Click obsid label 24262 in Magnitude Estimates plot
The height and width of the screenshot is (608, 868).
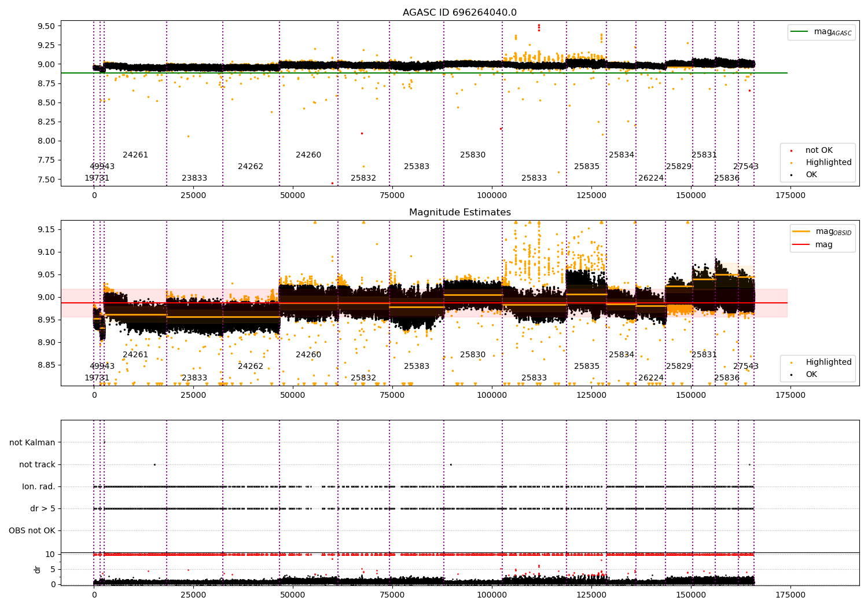251,366
